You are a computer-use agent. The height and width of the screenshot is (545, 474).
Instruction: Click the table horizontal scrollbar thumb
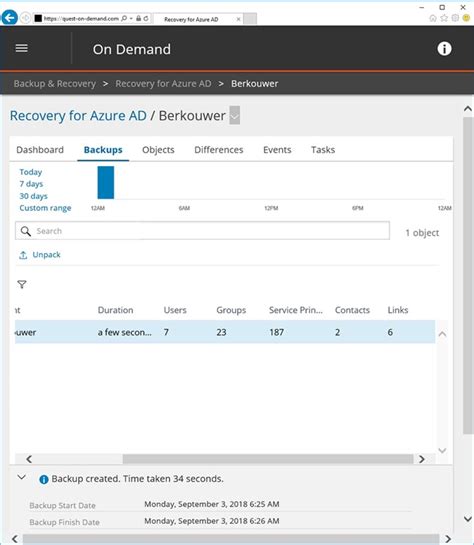268,459
